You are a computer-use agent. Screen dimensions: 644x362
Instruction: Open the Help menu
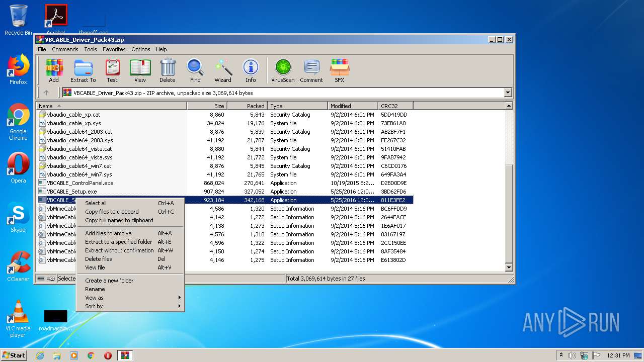pos(162,49)
